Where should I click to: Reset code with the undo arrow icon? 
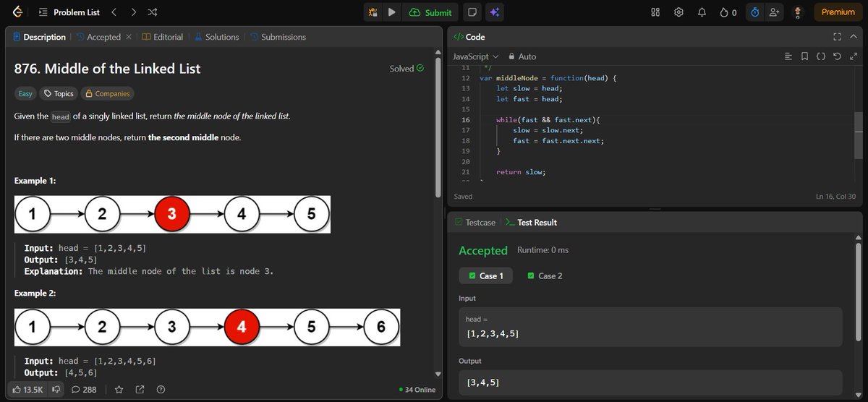click(837, 56)
